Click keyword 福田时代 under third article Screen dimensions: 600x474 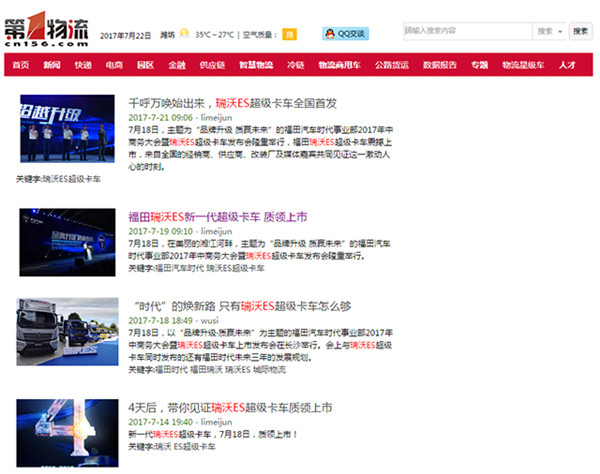click(171, 370)
